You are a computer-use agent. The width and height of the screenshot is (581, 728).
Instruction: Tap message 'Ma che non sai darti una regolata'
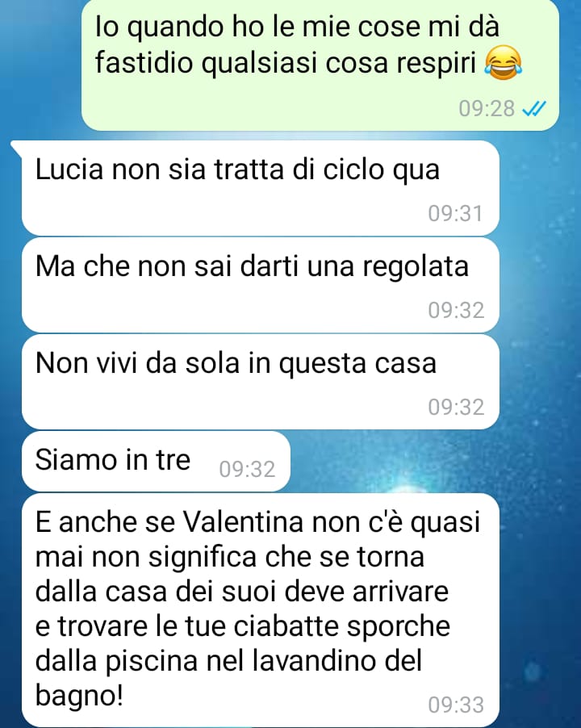pos(261,285)
